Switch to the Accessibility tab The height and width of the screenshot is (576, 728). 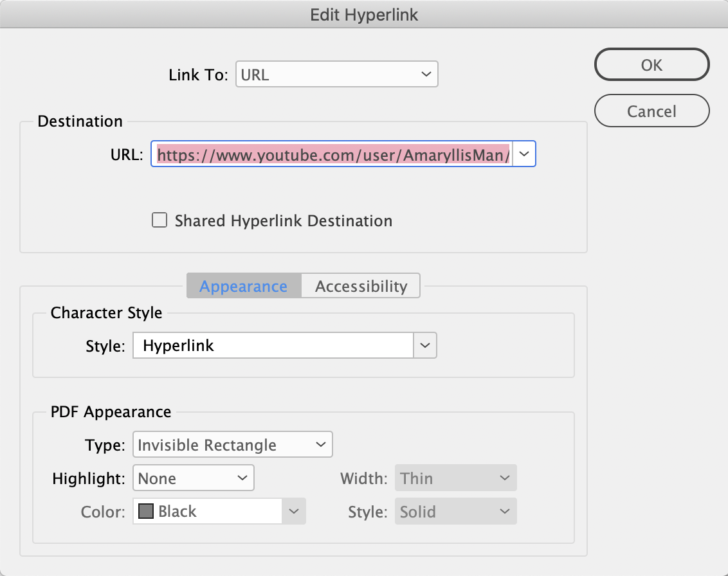click(360, 285)
